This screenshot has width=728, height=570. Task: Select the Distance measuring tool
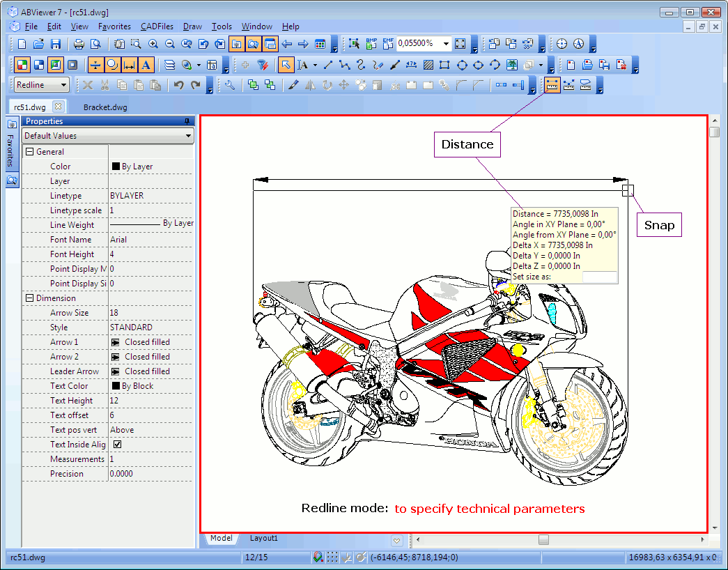point(552,85)
